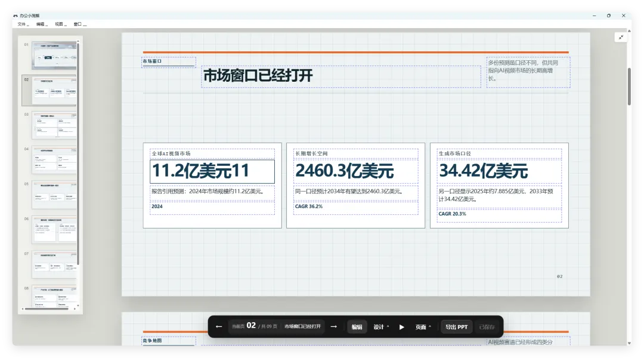The width and height of the screenshot is (644, 358).
Task: Click slide name 市场窗口已经打开 in bottom toolbar
Action: click(x=303, y=327)
